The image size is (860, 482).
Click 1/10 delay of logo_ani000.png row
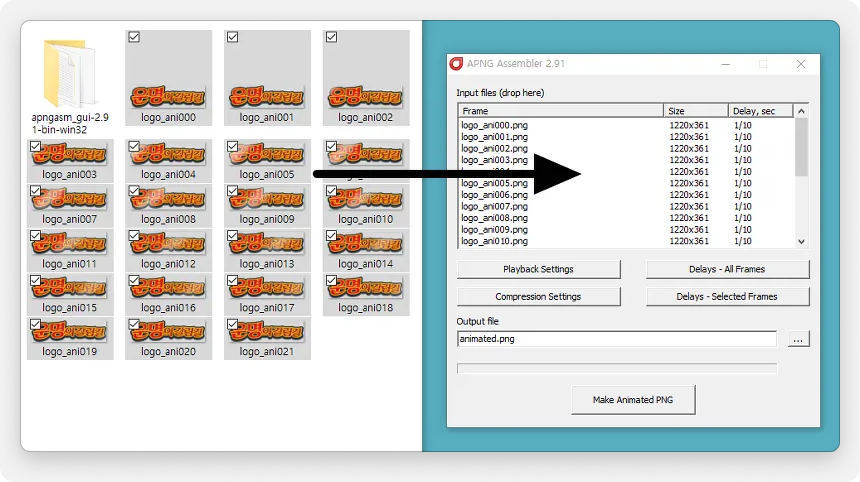pyautogui.click(x=743, y=125)
